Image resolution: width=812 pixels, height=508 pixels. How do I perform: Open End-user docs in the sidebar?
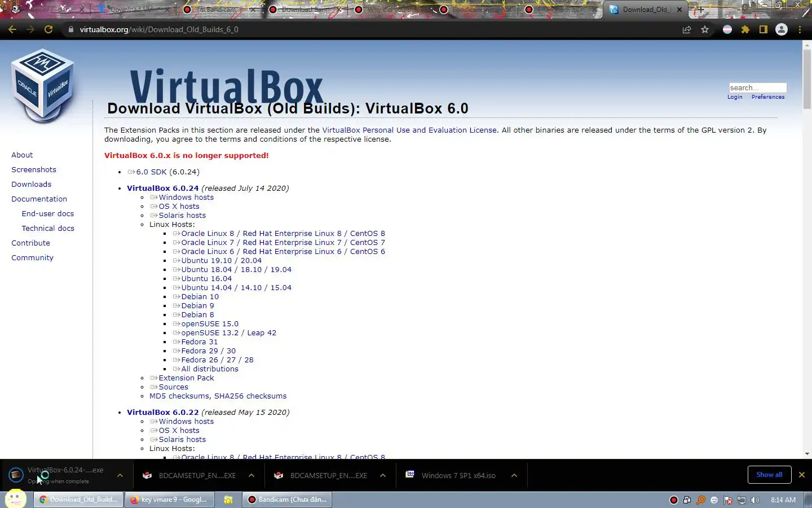[48, 213]
